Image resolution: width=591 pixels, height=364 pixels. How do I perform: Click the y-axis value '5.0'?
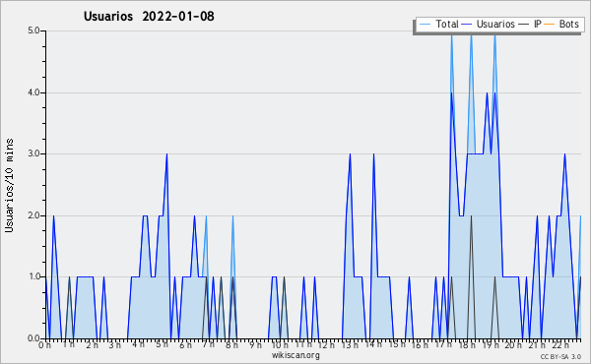coord(33,30)
